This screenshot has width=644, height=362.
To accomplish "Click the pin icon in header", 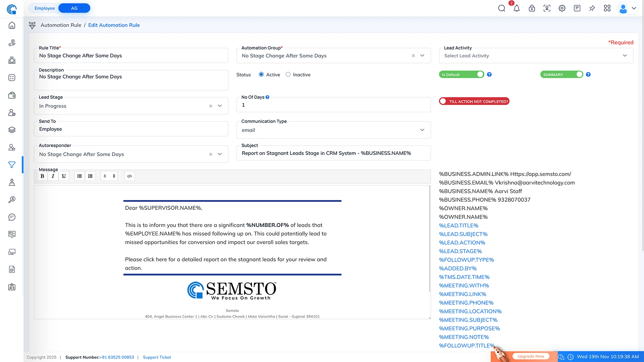I will (592, 8).
